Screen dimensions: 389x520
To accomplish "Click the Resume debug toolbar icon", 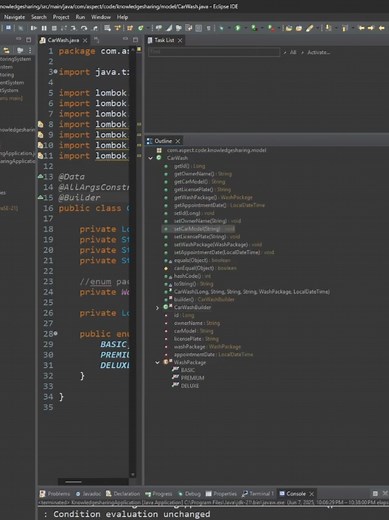I will point(34,28).
